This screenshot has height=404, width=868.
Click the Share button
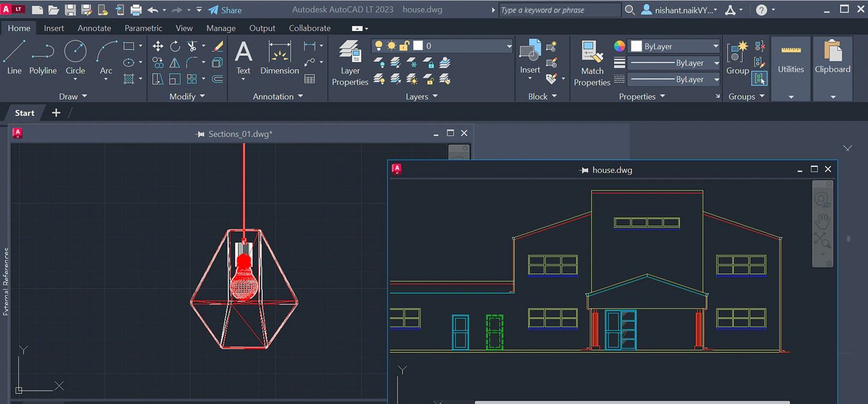(x=224, y=10)
